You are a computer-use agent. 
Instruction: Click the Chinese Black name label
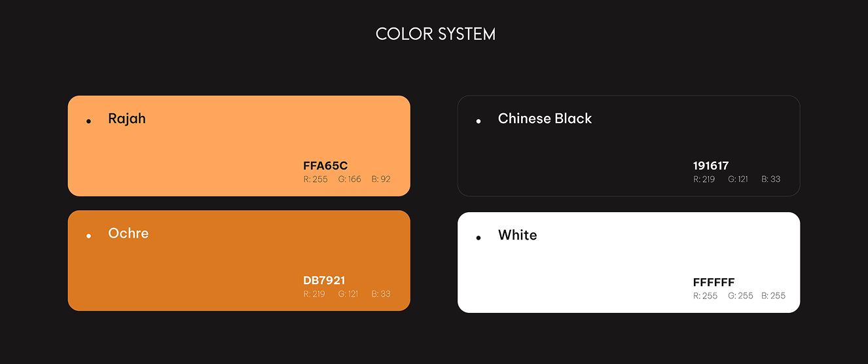(545, 118)
